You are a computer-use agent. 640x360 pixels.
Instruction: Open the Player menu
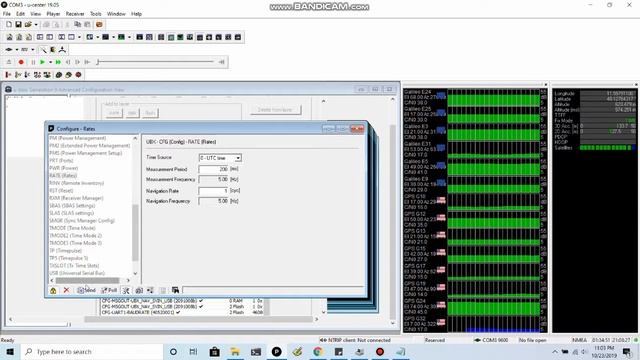click(x=53, y=14)
